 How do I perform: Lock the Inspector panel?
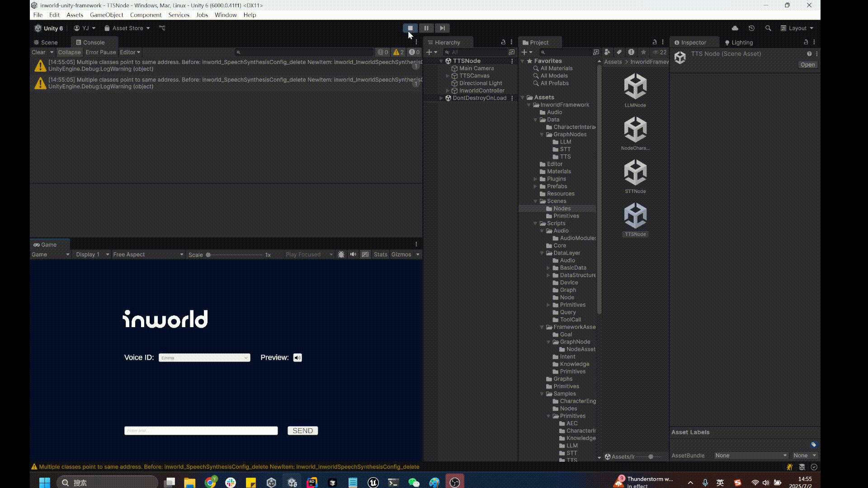pyautogui.click(x=806, y=42)
